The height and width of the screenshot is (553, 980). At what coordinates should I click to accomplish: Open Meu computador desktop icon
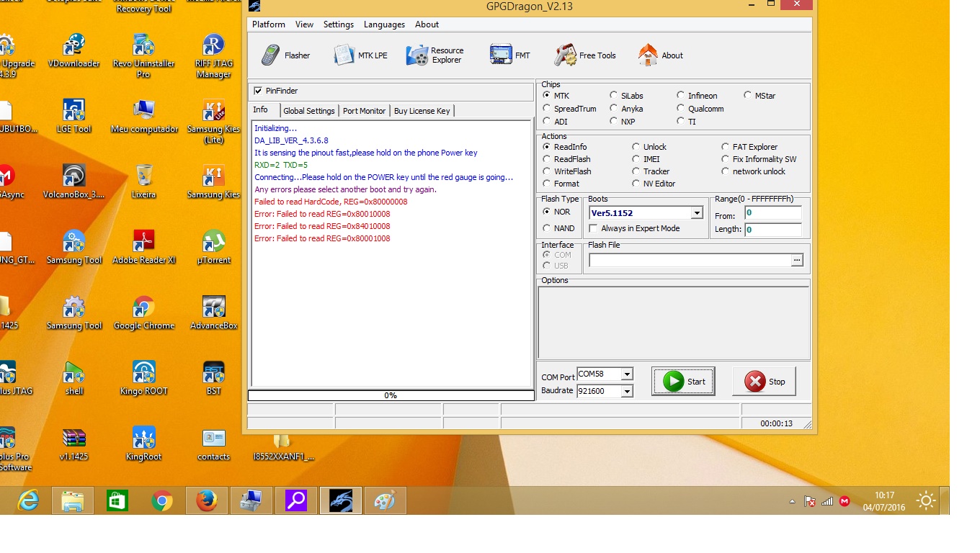(144, 116)
